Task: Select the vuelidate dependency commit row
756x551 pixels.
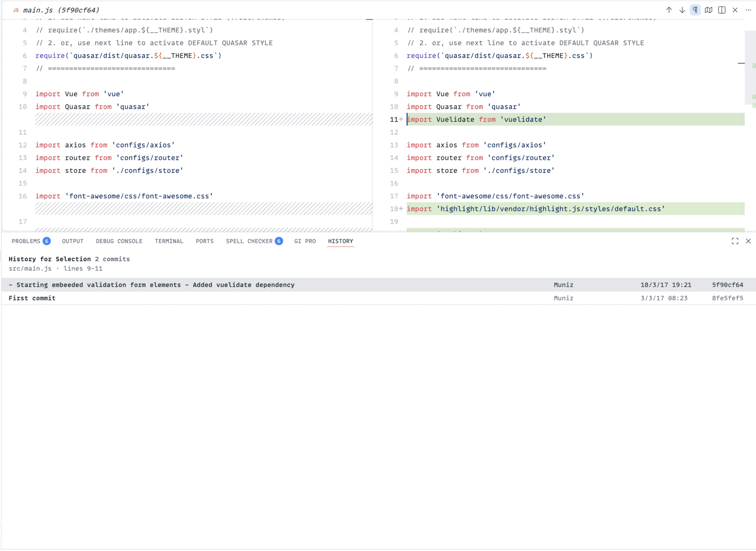Action: tap(378, 285)
